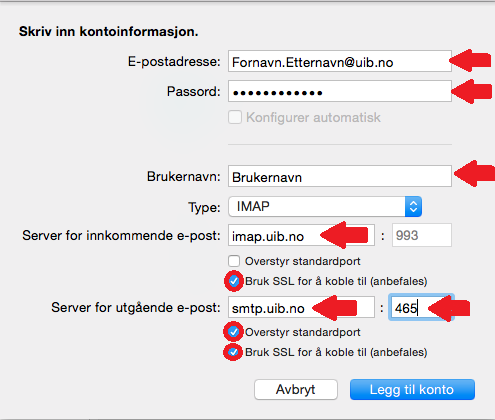Focus the Passord field
This screenshot has height=420, width=495.
pyautogui.click(x=340, y=91)
